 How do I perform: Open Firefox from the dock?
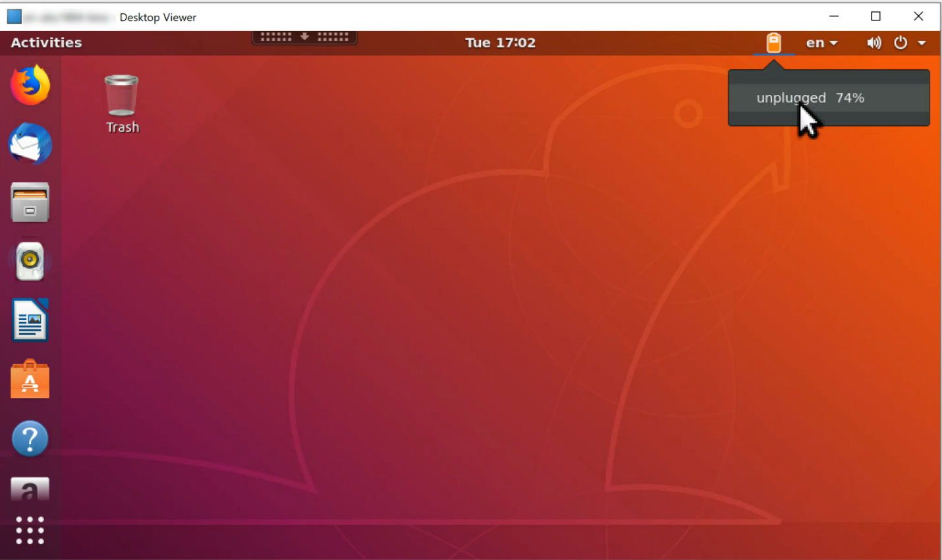click(x=30, y=85)
